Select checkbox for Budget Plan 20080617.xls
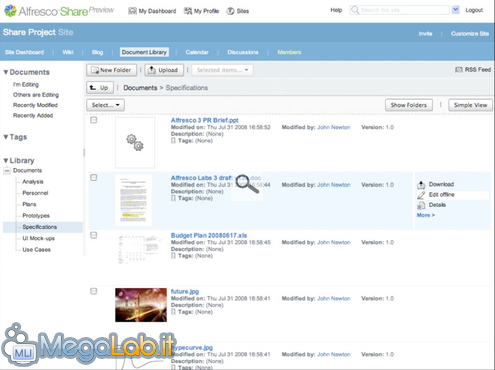The width and height of the screenshot is (495, 370). point(94,235)
